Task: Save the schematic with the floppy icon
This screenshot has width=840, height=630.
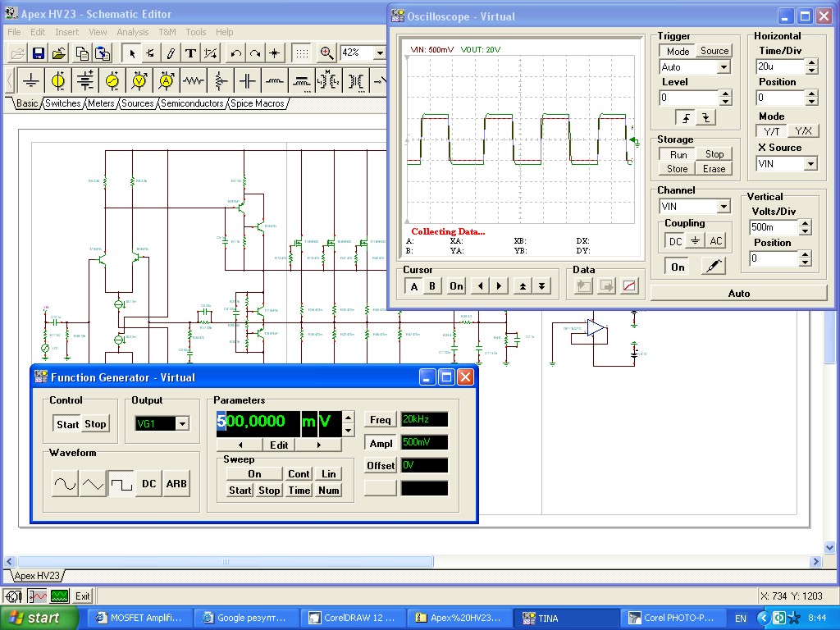Action: [x=38, y=53]
